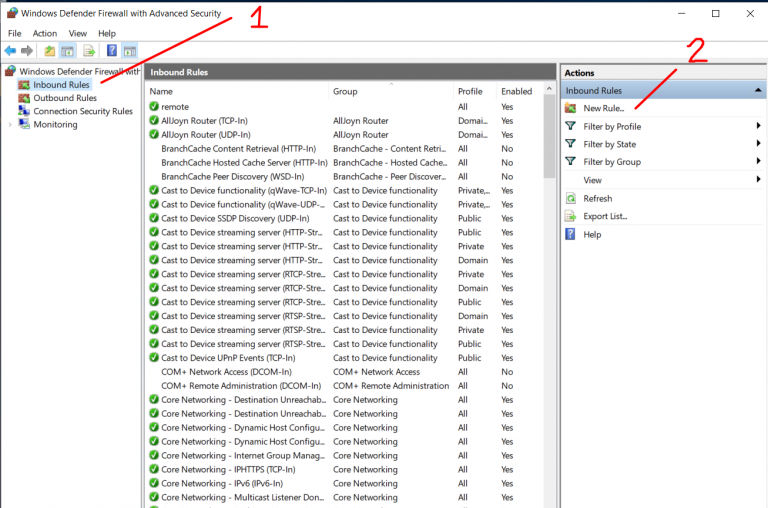768x508 pixels.
Task: Click New Rule... in the Actions pane
Action: pos(603,108)
